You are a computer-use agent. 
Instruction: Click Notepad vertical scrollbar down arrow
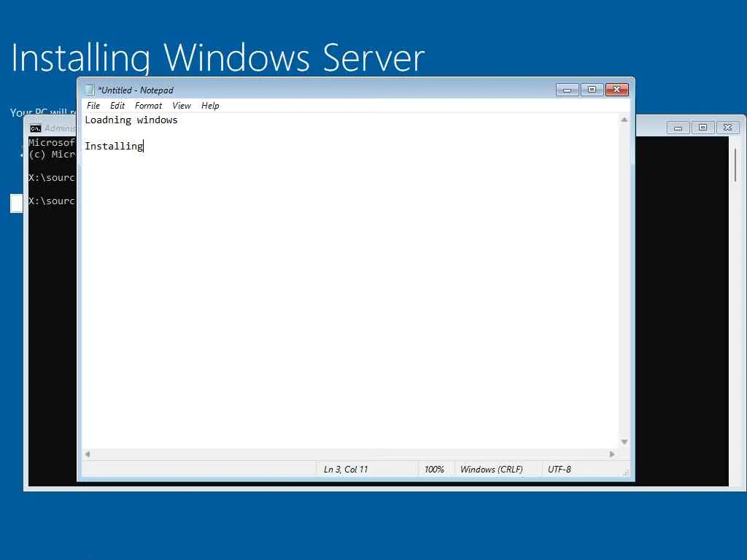coord(624,442)
